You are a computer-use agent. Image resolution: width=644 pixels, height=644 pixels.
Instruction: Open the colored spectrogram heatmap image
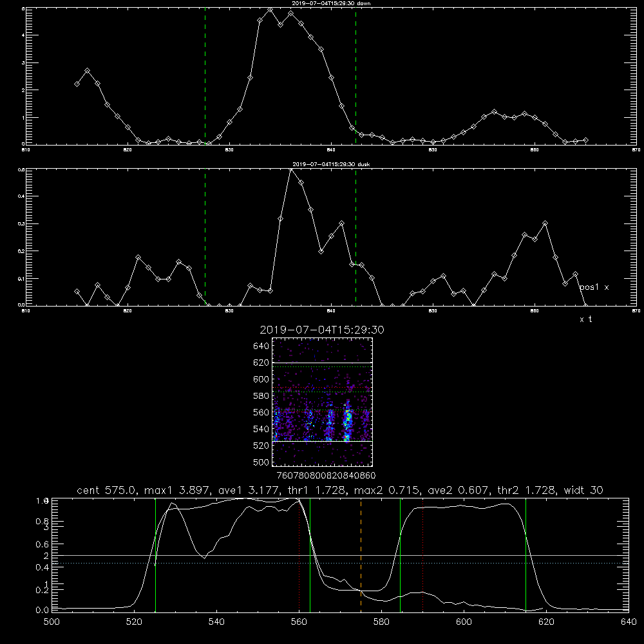click(x=323, y=402)
